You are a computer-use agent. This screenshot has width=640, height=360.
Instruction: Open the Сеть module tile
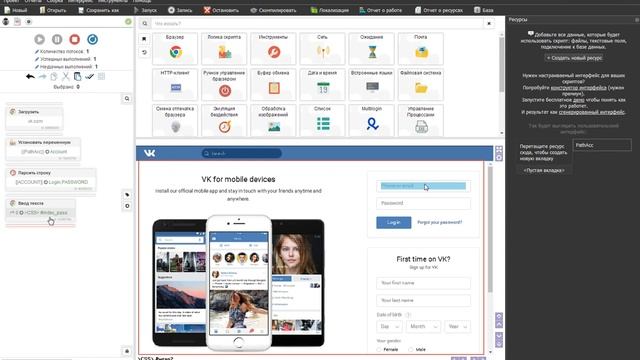pos(322,49)
